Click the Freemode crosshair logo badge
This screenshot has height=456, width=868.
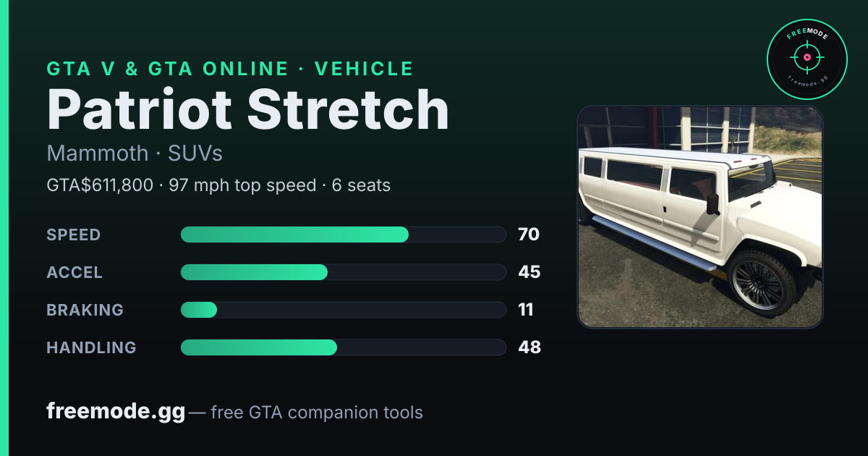(807, 59)
